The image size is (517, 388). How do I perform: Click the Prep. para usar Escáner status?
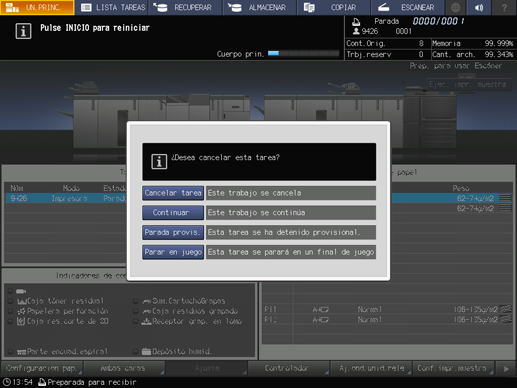pos(456,66)
